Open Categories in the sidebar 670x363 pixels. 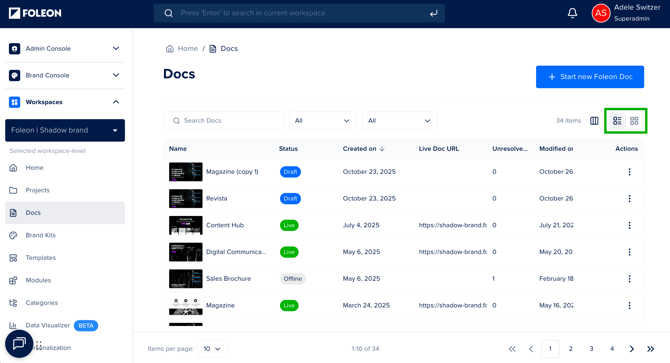pos(65,303)
